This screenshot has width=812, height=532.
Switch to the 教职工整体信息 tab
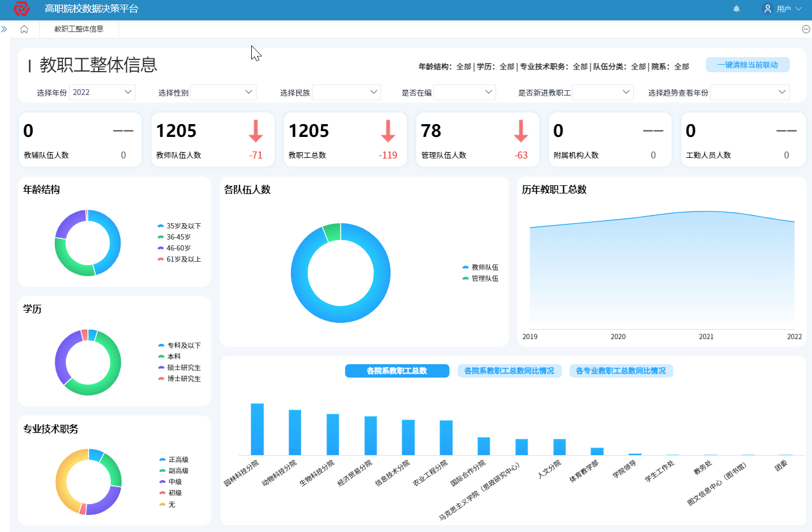tap(79, 29)
